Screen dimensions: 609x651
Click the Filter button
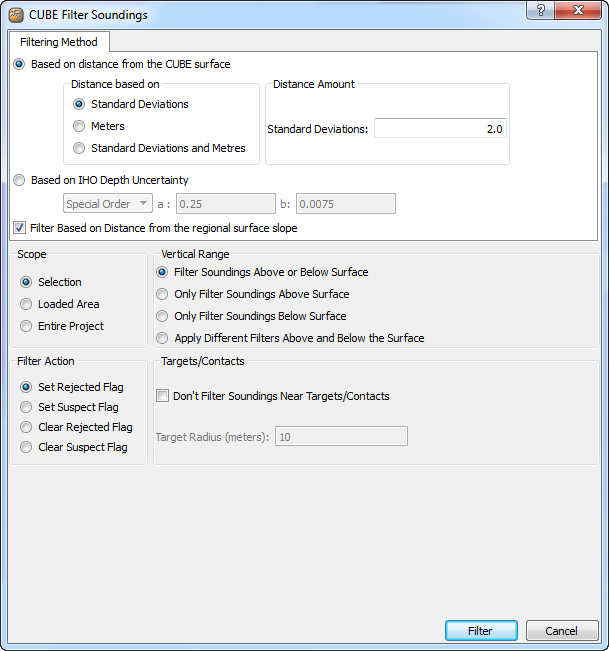coord(480,631)
